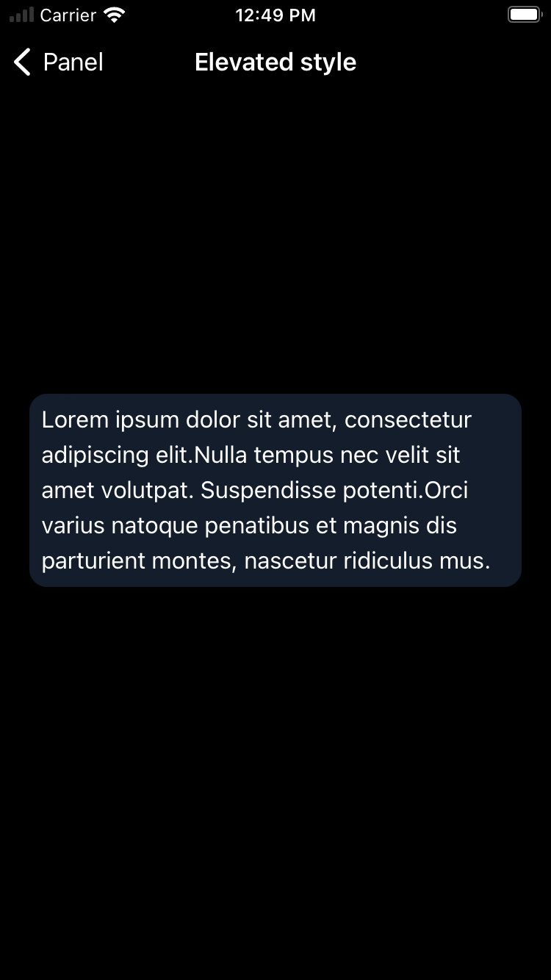Click the Elevated style navigation title
Viewport: 551px width, 980px height.
275,62
